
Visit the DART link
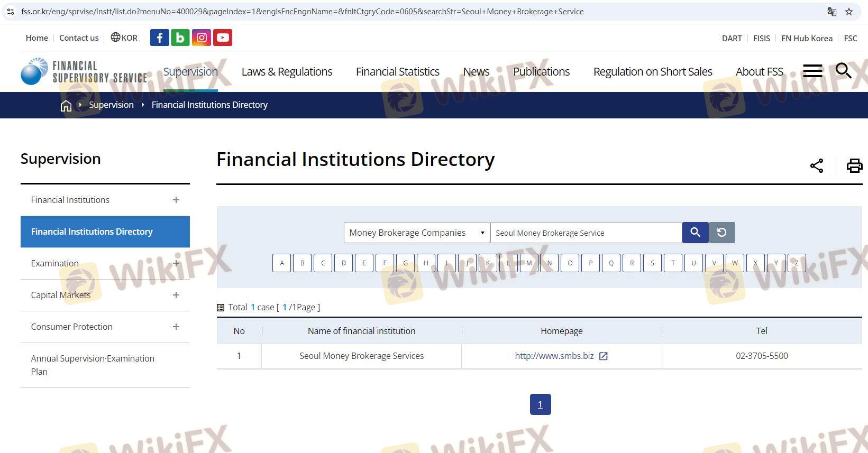[732, 38]
